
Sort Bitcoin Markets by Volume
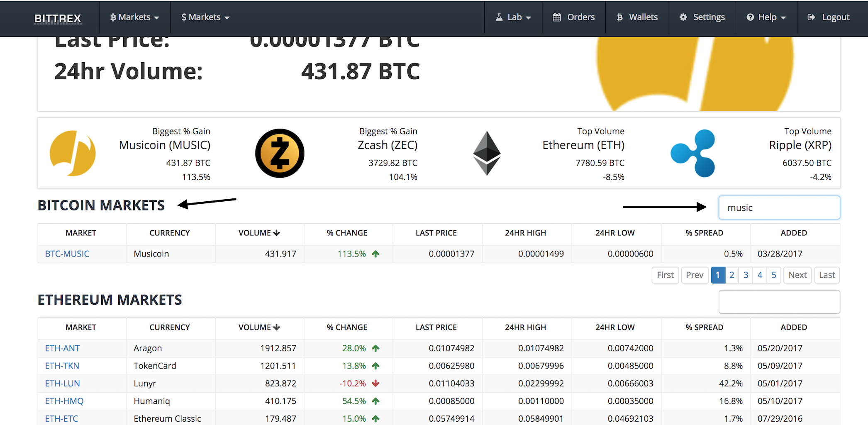[x=259, y=233]
